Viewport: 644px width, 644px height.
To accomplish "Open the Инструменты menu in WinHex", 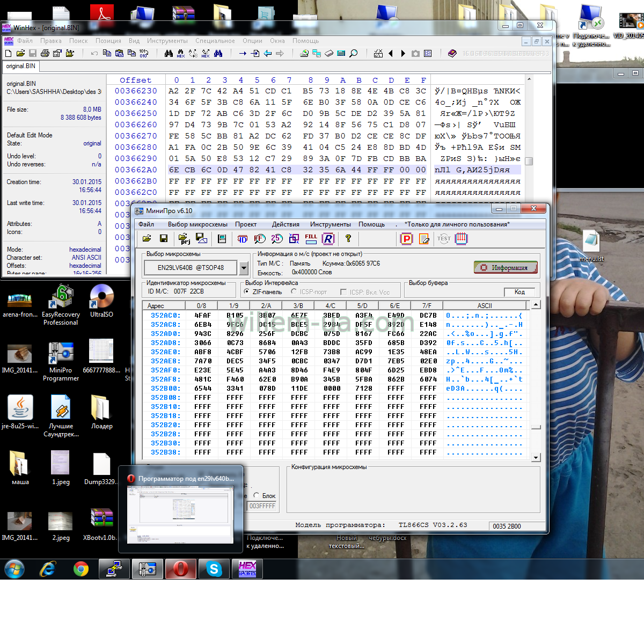I will coord(167,41).
